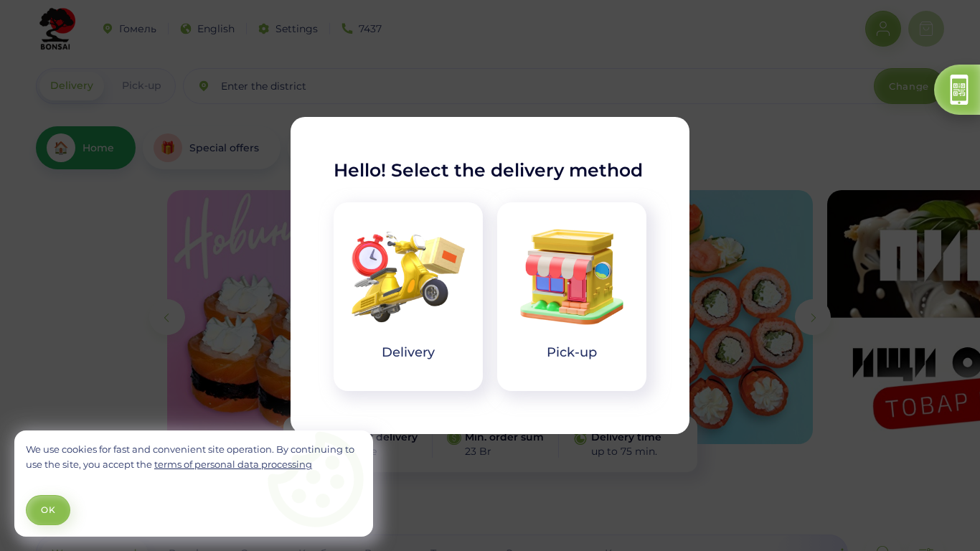Viewport: 980px width, 551px height.
Task: Open the English language selector
Action: tap(207, 29)
